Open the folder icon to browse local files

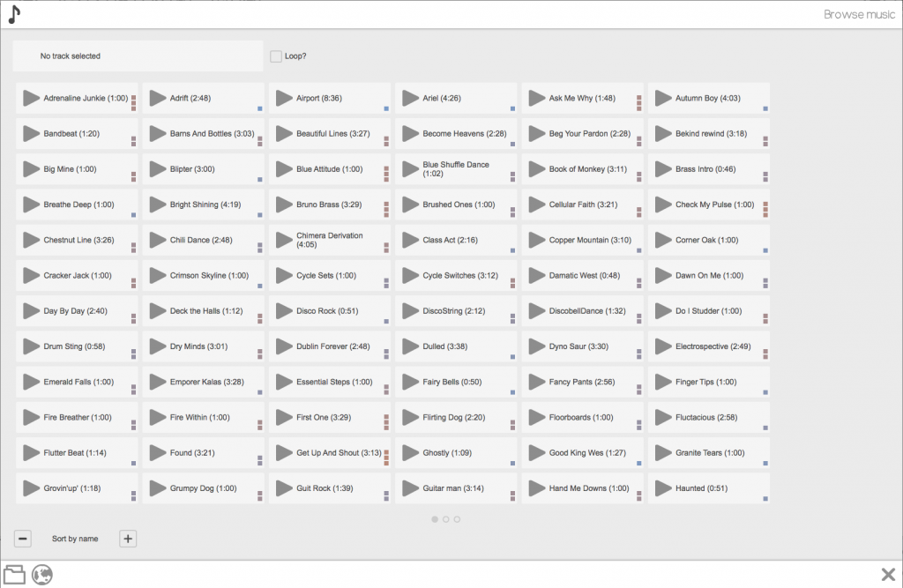point(15,574)
